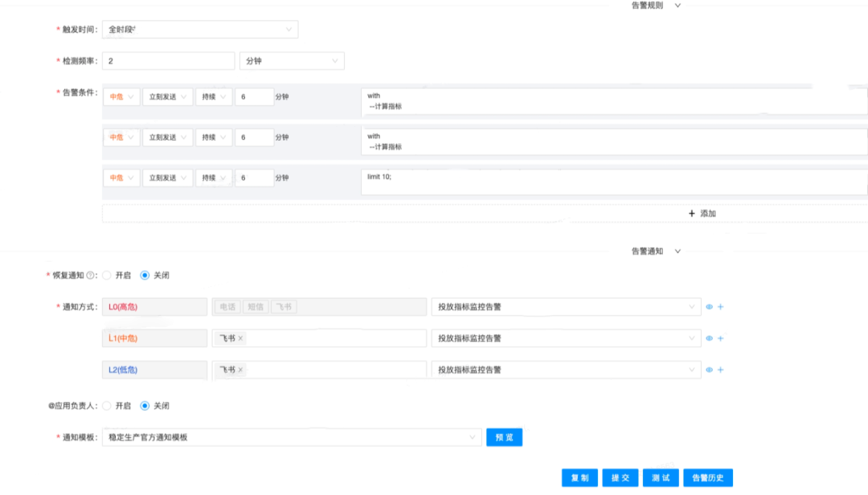Remove the 飞书 tag in L1(中危) row
868x495 pixels.
pyautogui.click(x=240, y=338)
